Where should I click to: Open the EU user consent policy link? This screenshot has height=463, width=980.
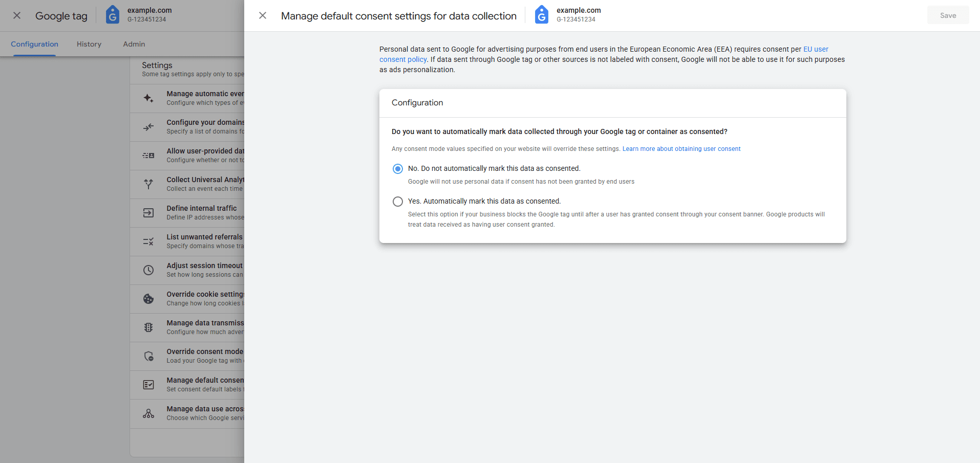pos(604,54)
